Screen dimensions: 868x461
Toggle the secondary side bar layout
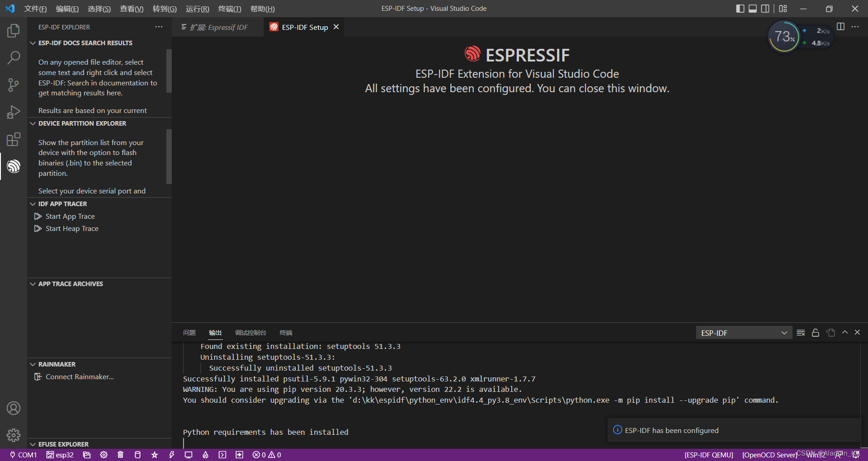pos(765,9)
